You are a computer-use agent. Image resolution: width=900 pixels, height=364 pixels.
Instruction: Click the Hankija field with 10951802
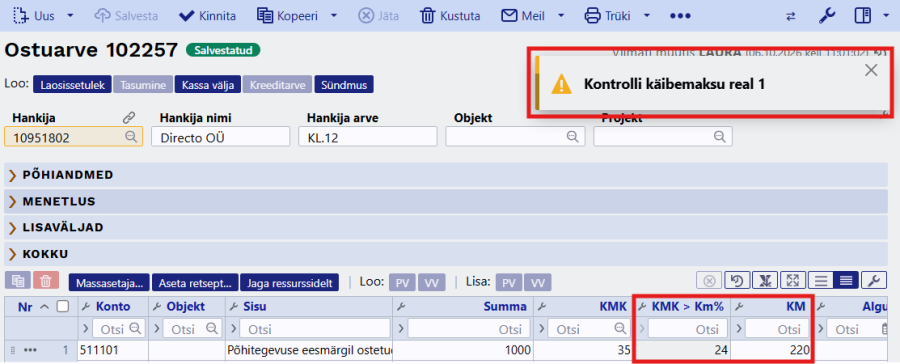click(73, 137)
